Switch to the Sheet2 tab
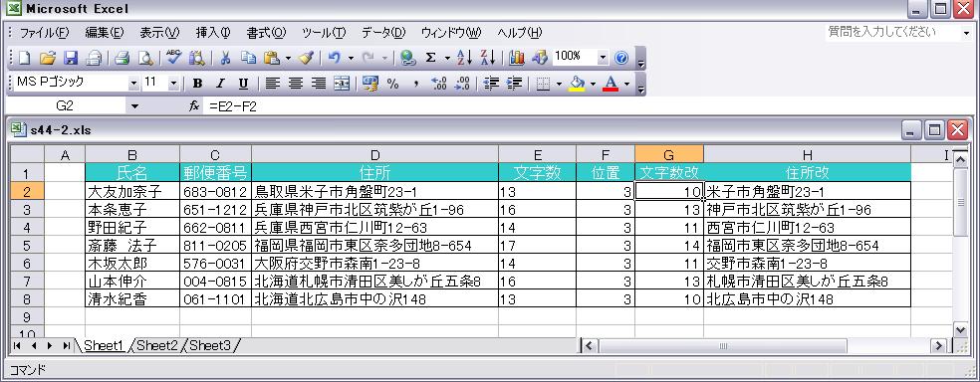The image size is (980, 382). click(x=157, y=345)
